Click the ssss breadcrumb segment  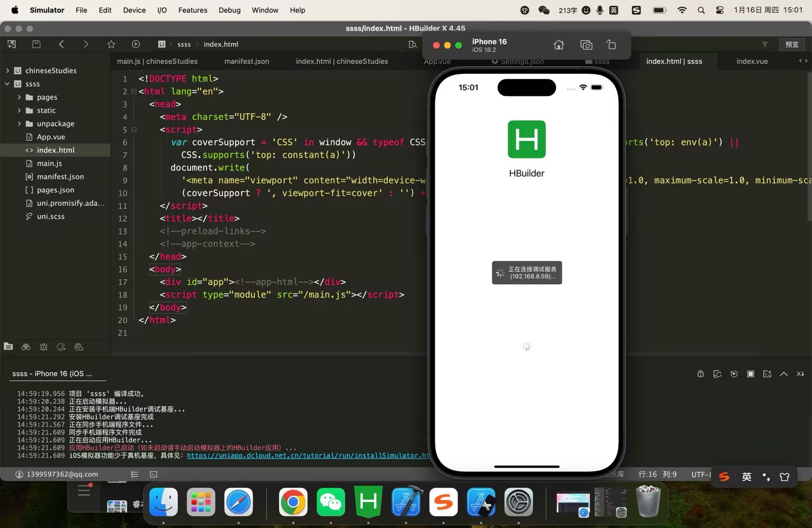click(x=184, y=44)
